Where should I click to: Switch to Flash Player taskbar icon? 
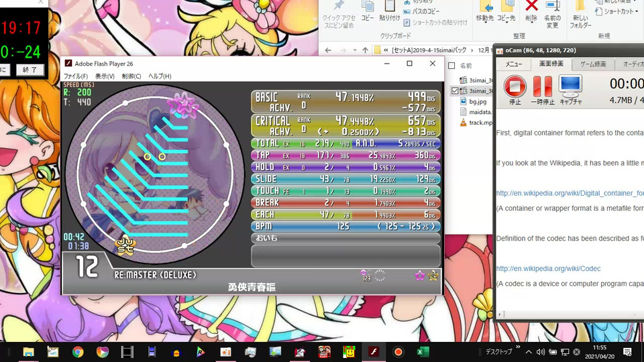(x=374, y=352)
